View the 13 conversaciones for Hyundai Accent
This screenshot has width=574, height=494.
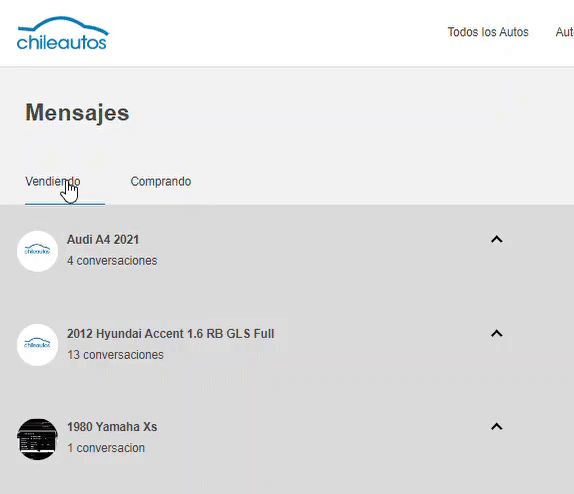115,355
